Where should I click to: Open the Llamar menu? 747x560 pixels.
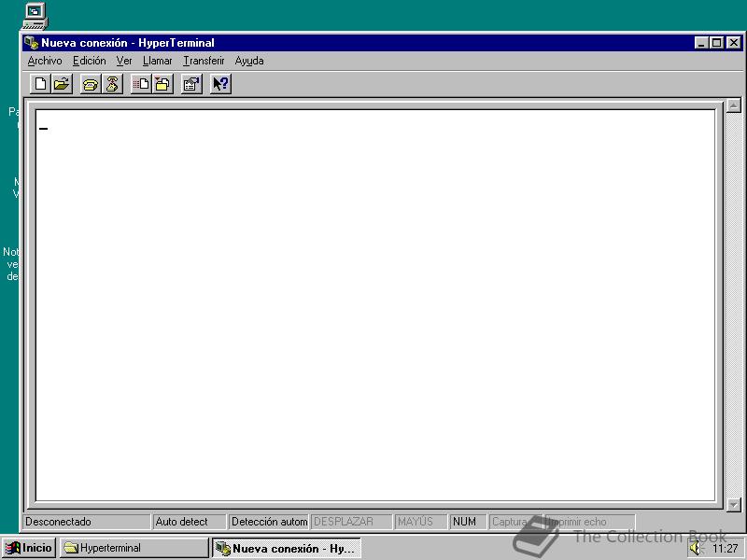click(x=158, y=61)
